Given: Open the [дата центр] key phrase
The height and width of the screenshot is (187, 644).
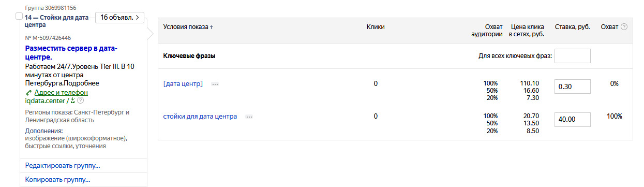Looking at the screenshot, I should click(x=183, y=83).
